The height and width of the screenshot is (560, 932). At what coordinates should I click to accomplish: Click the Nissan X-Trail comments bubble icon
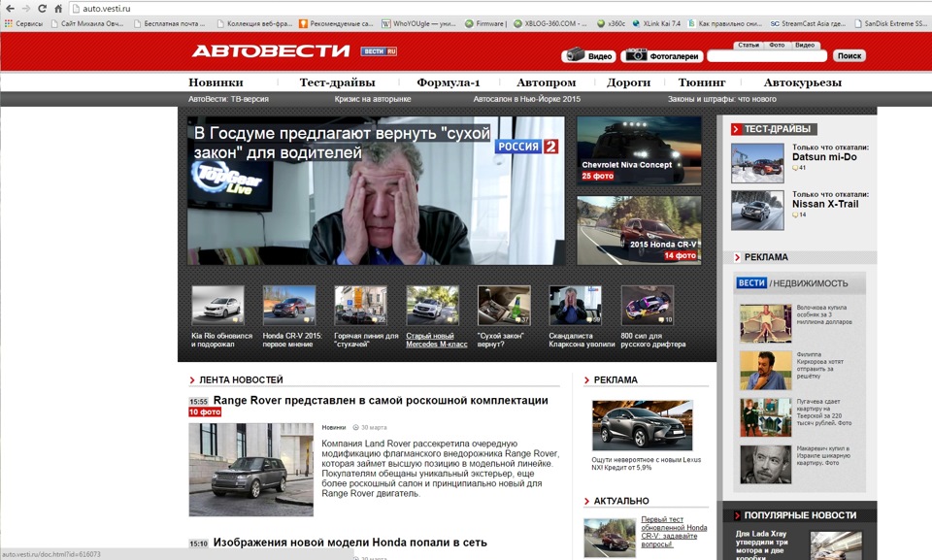[795, 215]
